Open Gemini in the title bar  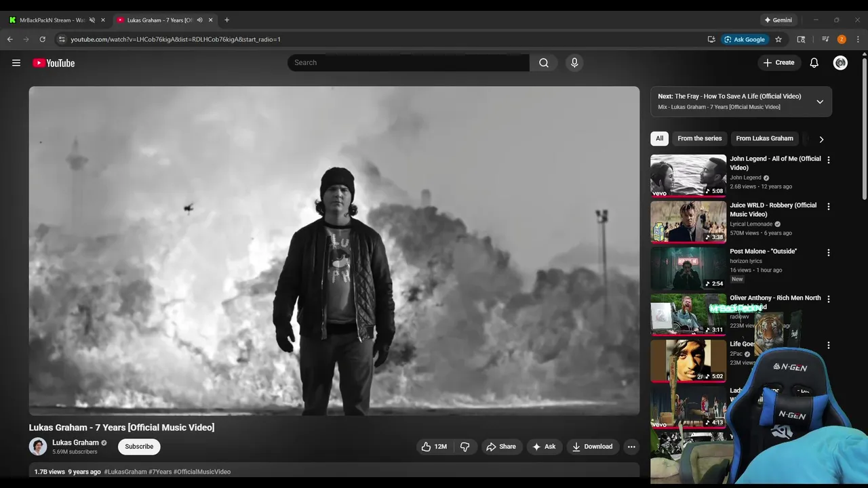778,20
